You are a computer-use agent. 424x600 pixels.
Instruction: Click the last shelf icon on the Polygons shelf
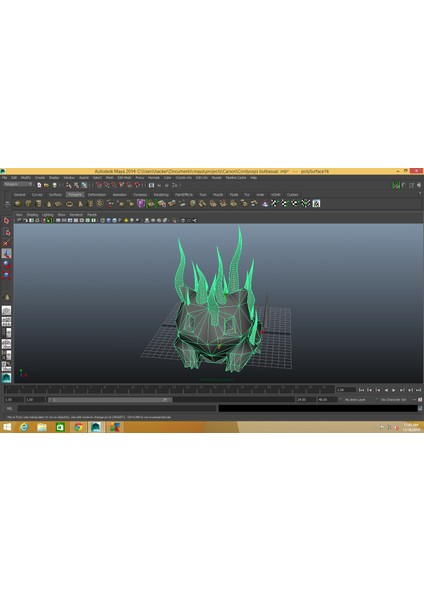[x=316, y=204]
